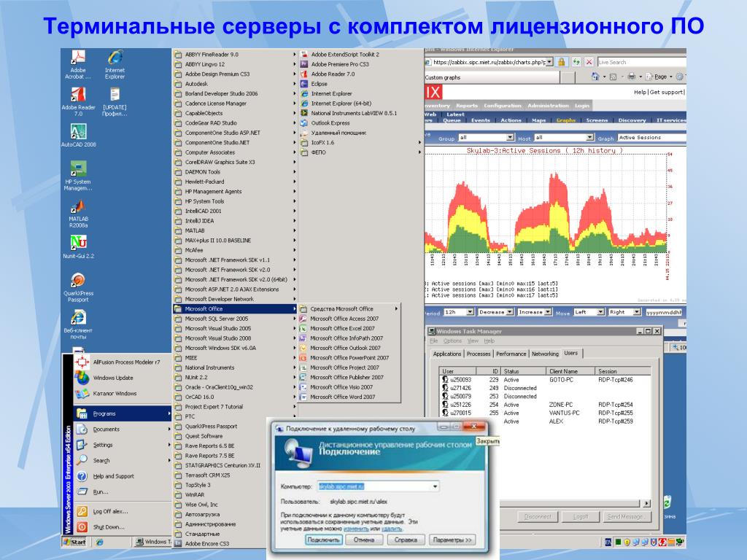
Task: Open the NUnit-Gui 2.2 desktop icon
Action: pos(78,246)
